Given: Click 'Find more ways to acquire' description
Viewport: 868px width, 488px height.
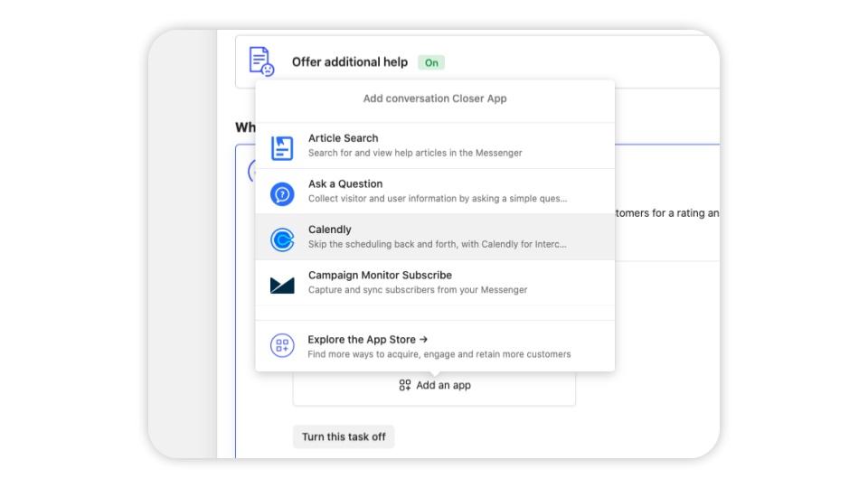Looking at the screenshot, I should [439, 354].
